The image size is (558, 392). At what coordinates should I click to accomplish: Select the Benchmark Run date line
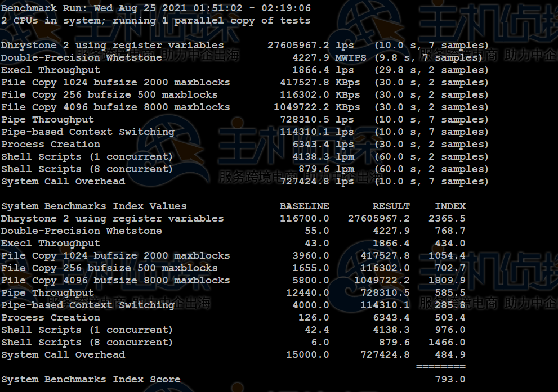[x=156, y=8]
